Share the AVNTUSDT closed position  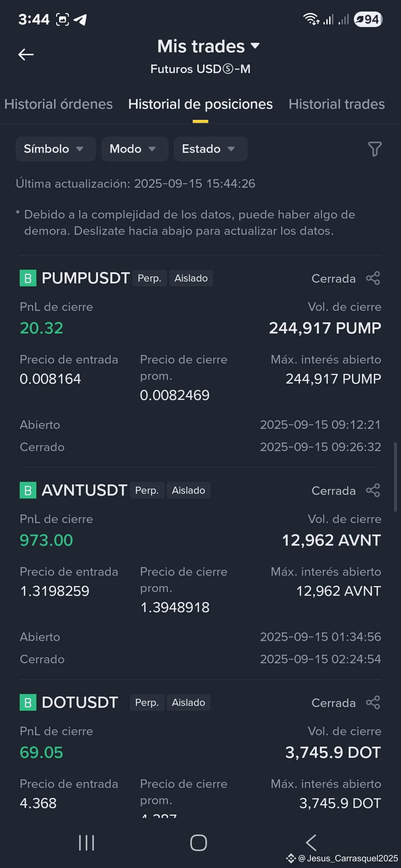click(x=373, y=490)
